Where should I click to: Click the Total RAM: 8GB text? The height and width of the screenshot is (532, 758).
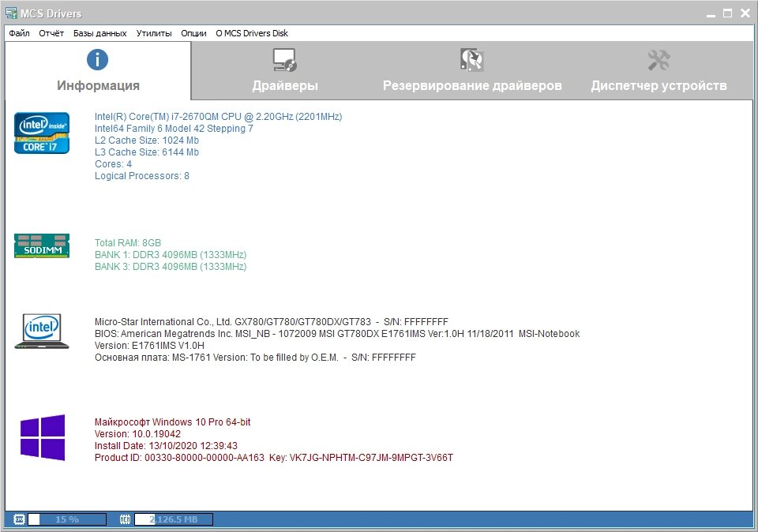pos(128,242)
